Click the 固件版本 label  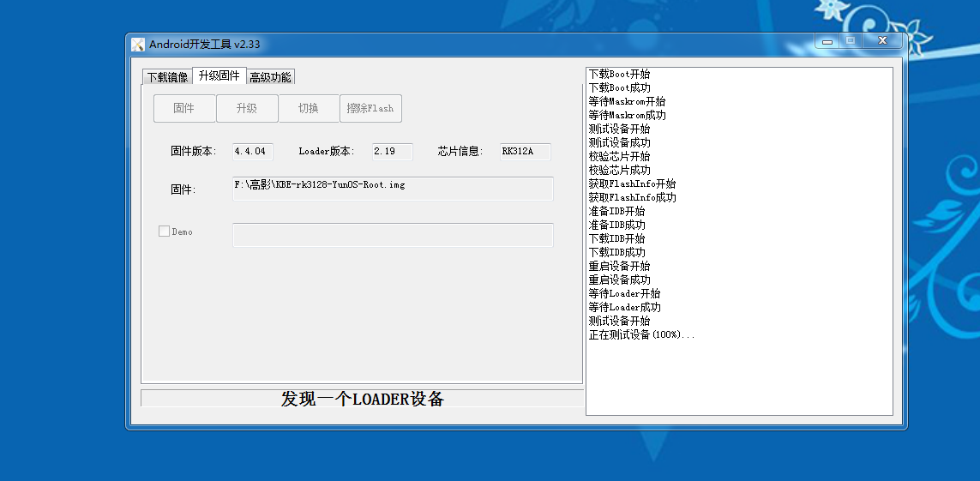coord(194,151)
